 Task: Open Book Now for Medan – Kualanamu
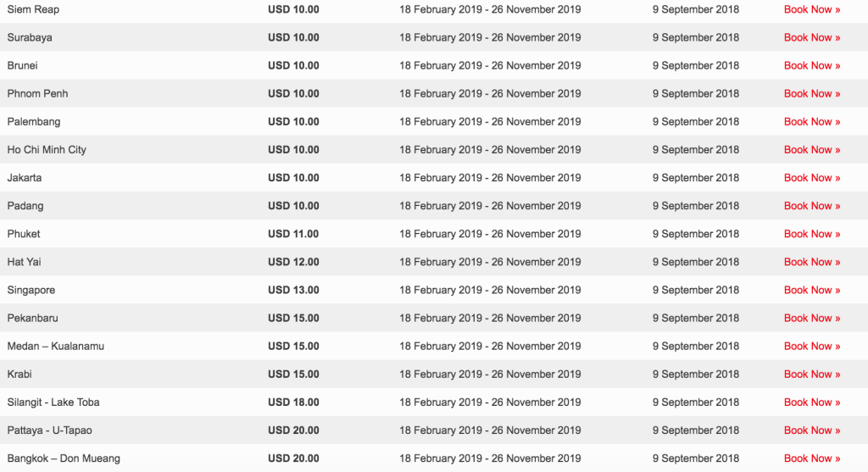[x=811, y=346]
